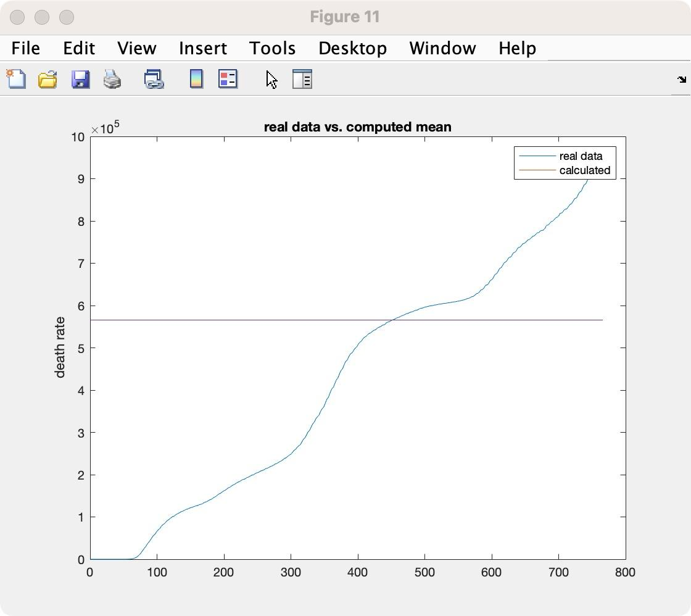Open the Property Inspector icon
Viewport: 691px width, 616px height.
tap(302, 79)
